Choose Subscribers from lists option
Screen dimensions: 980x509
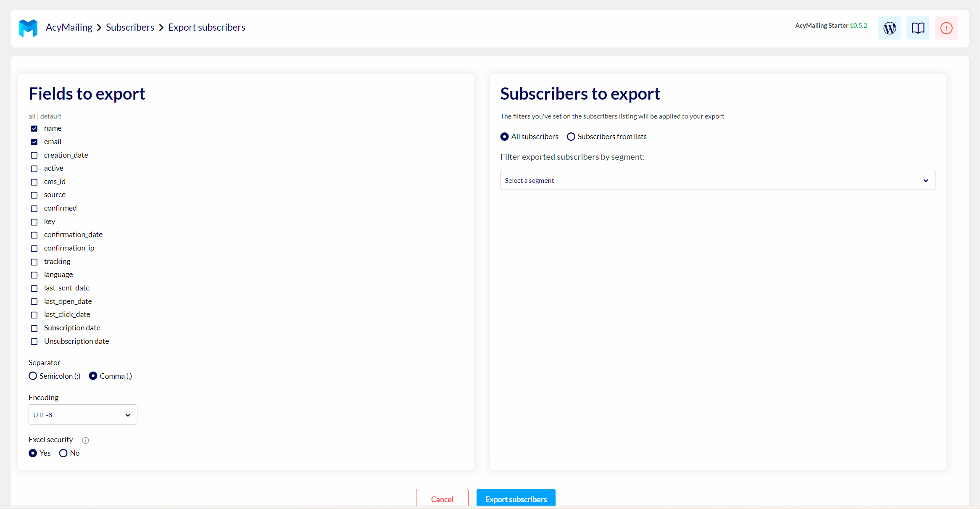[x=571, y=137]
